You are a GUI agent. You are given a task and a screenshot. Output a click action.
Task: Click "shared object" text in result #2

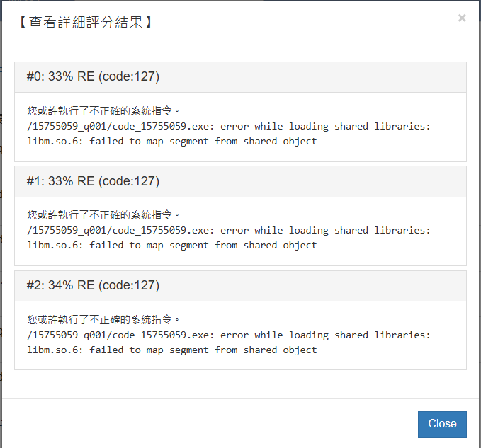[x=281, y=350]
